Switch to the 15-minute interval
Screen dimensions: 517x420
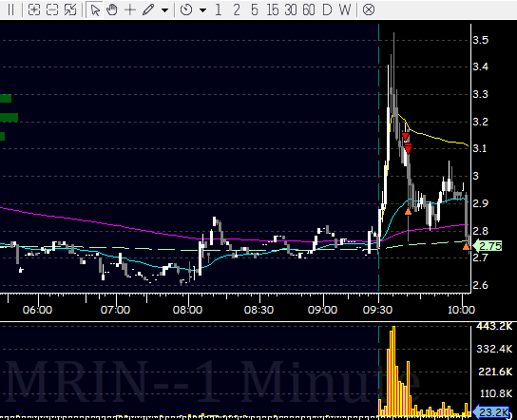click(x=273, y=10)
